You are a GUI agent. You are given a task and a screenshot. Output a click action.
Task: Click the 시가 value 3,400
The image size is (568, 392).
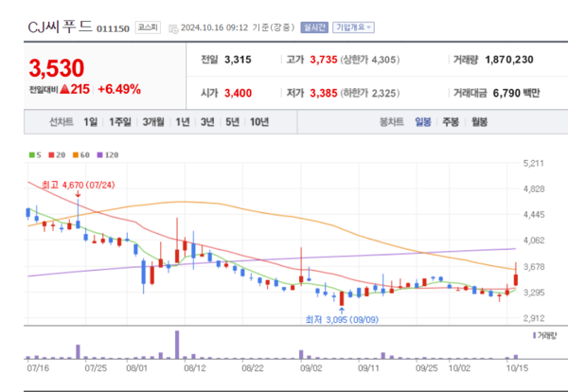[238, 93]
